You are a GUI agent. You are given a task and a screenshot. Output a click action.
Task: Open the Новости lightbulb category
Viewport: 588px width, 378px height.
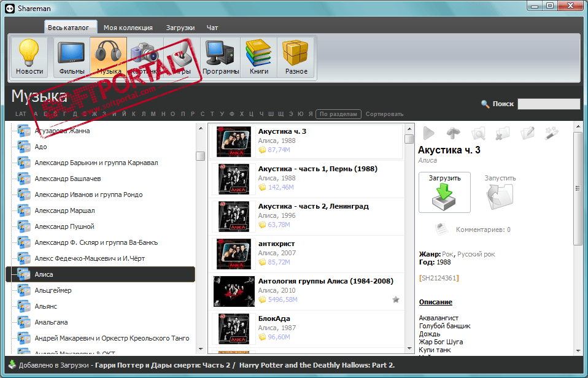tap(29, 58)
